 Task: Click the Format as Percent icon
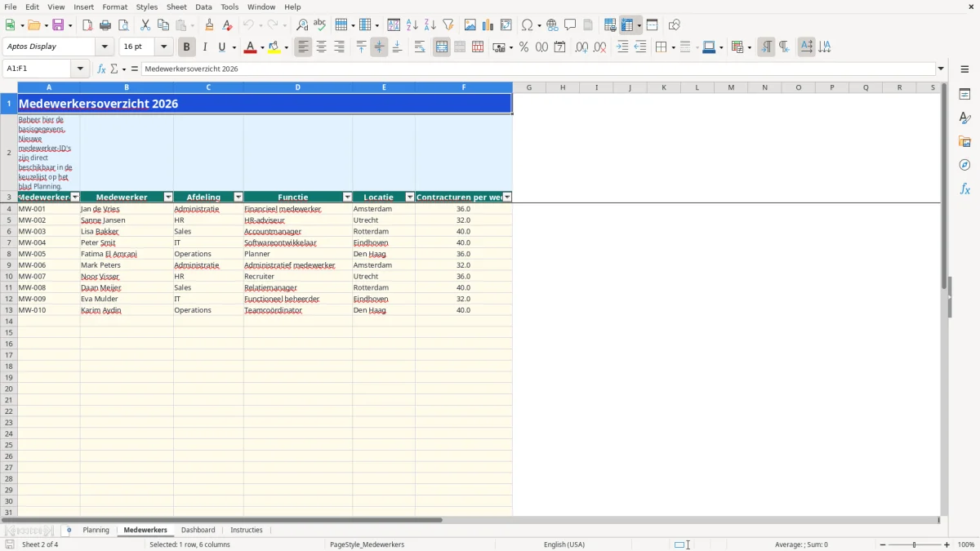coord(523,47)
